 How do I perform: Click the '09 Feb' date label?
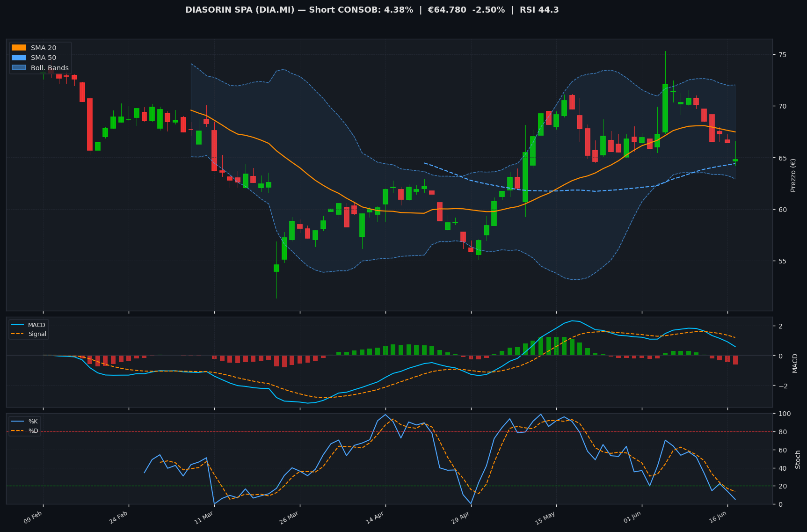pos(33,518)
